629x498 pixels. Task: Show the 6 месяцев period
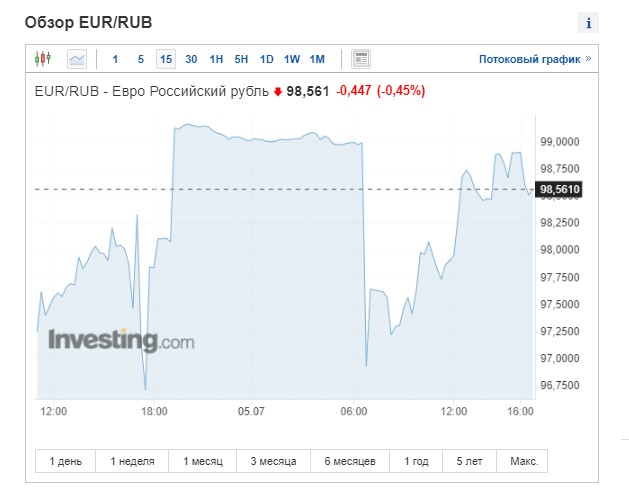pyautogui.click(x=350, y=461)
